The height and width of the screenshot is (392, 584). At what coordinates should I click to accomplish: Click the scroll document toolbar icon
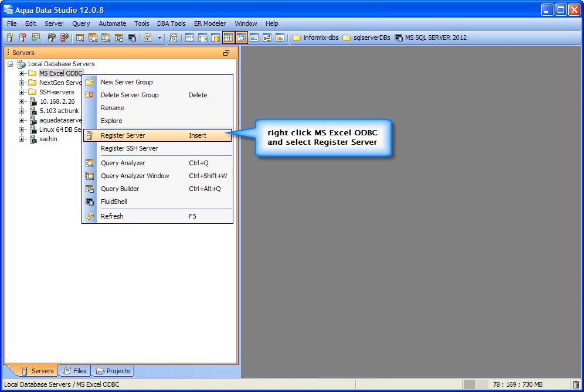pyautogui.click(x=174, y=38)
